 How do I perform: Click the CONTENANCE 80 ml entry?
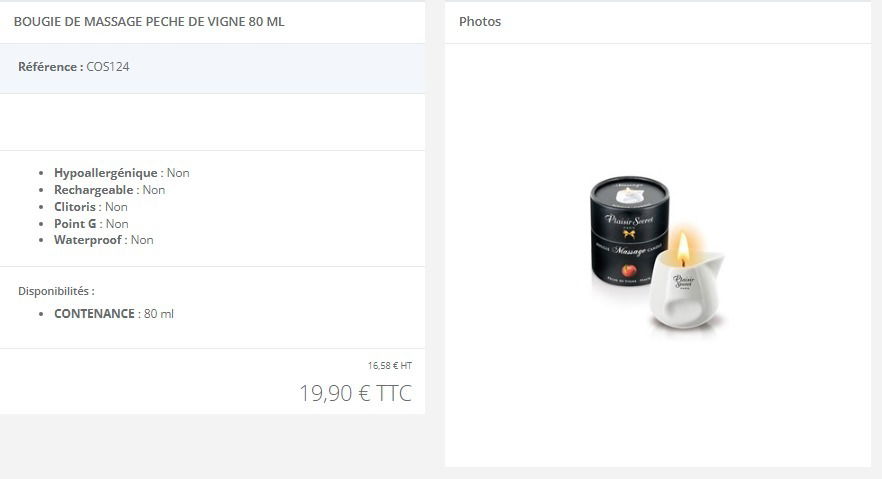point(114,313)
